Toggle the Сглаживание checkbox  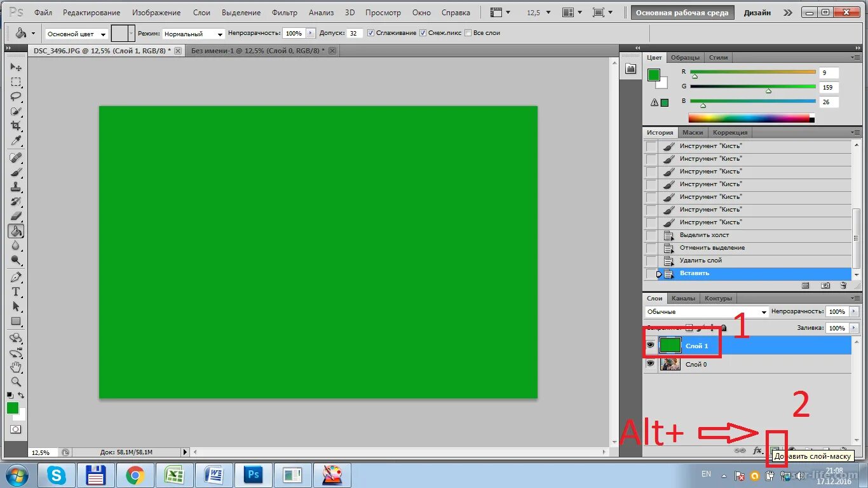[x=371, y=33]
